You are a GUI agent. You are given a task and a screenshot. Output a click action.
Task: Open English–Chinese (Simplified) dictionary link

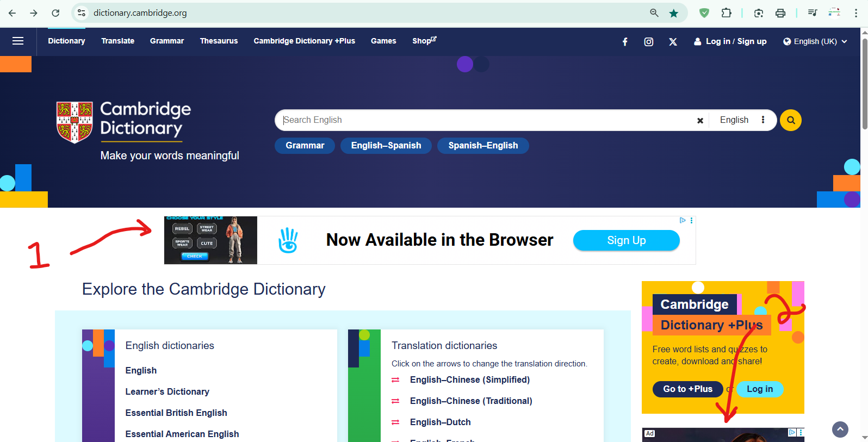tap(470, 380)
